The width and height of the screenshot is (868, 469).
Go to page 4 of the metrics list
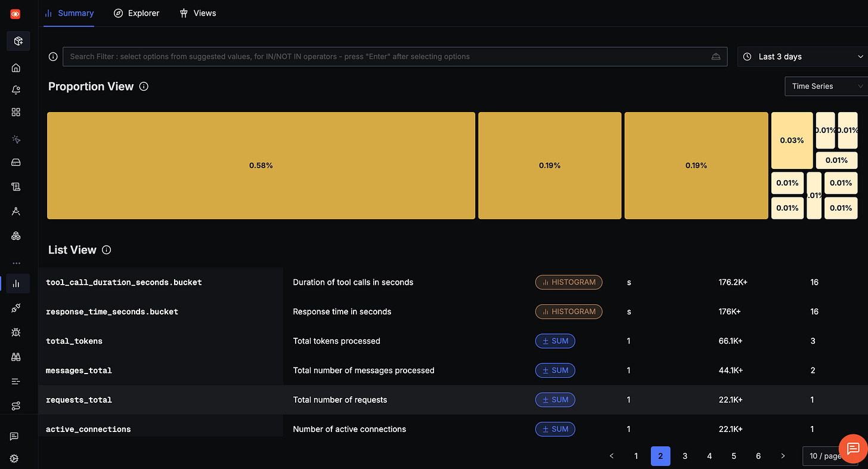(x=709, y=455)
